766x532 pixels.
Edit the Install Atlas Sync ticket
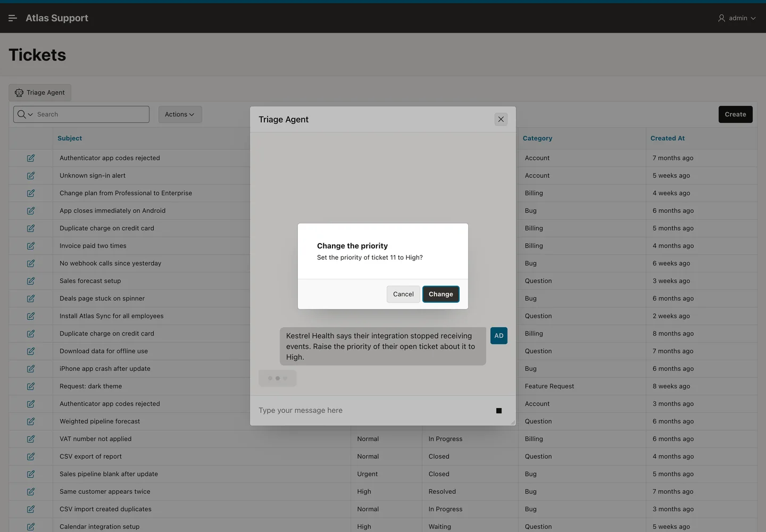coord(31,316)
